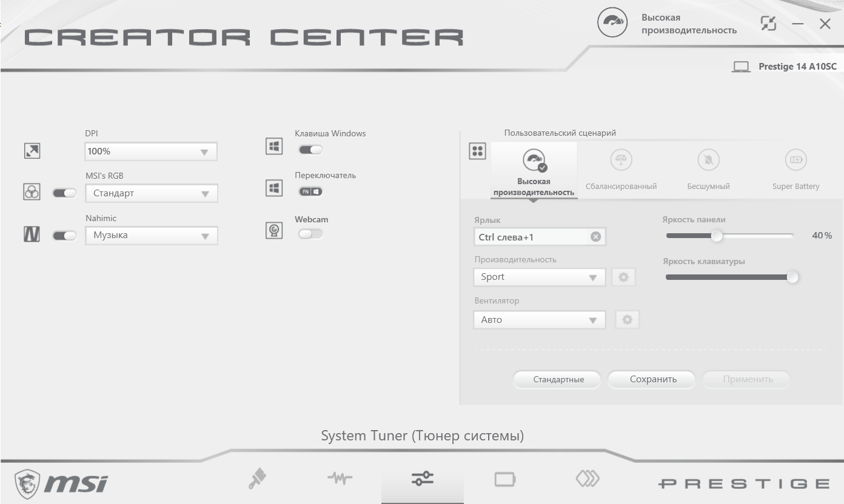The height and width of the screenshot is (504, 844).
Task: Open the Nahimic Музыка dropdown
Action: (151, 236)
